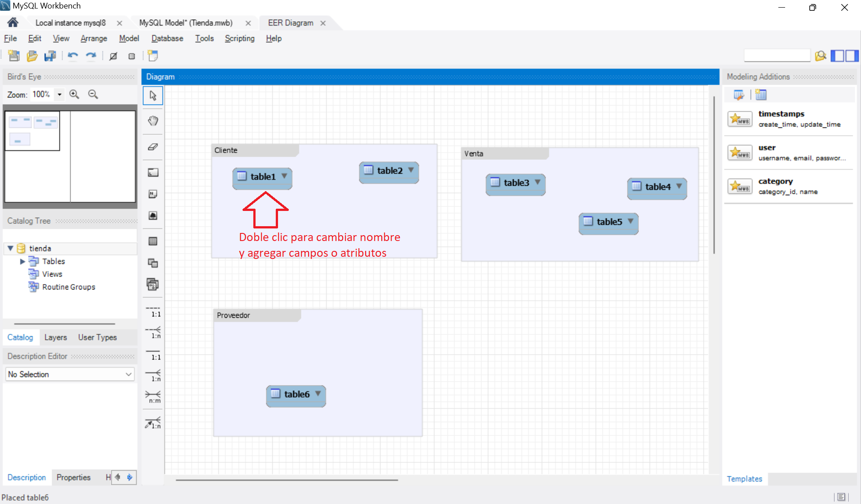Screen dimensions: 861x504
Task: Click the diagram horizontal scrollbar
Action: point(287,480)
